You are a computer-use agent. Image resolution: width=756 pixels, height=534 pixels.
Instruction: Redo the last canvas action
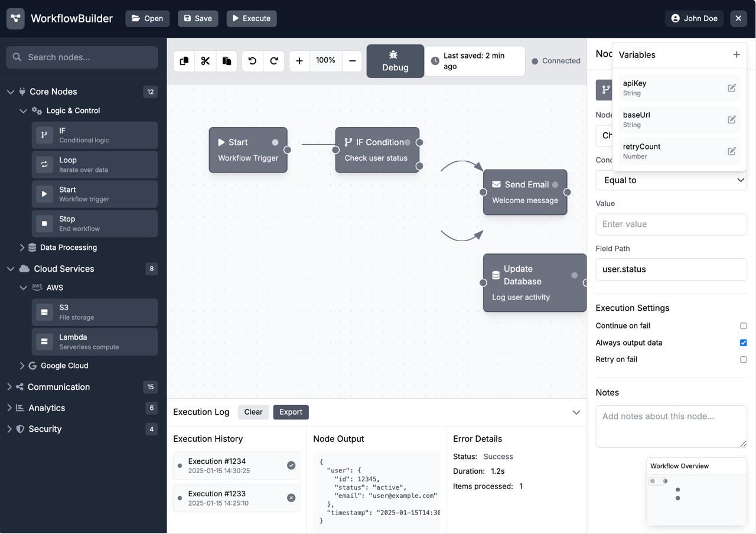click(274, 61)
